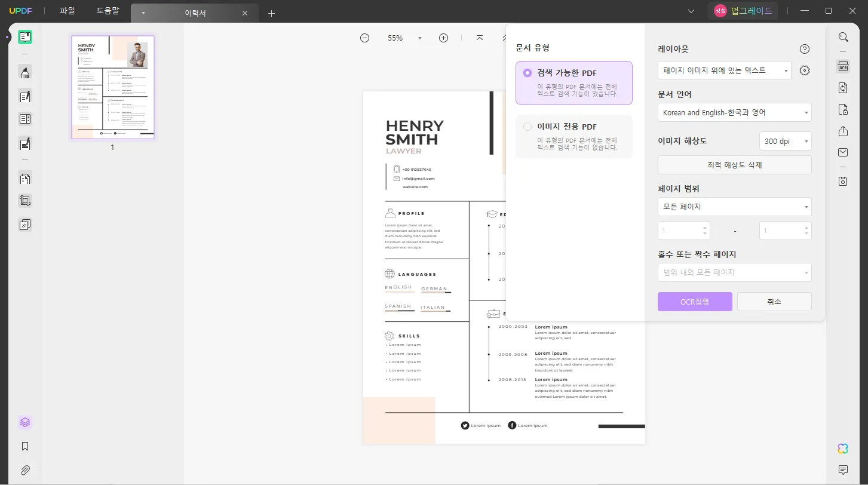
Task: Click the Send by email envelope icon
Action: point(843,152)
